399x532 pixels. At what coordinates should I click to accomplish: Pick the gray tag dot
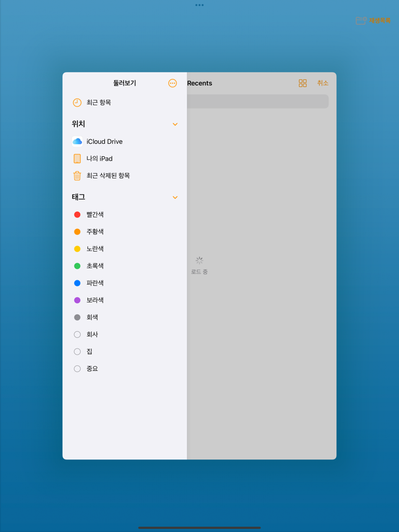[x=77, y=317]
